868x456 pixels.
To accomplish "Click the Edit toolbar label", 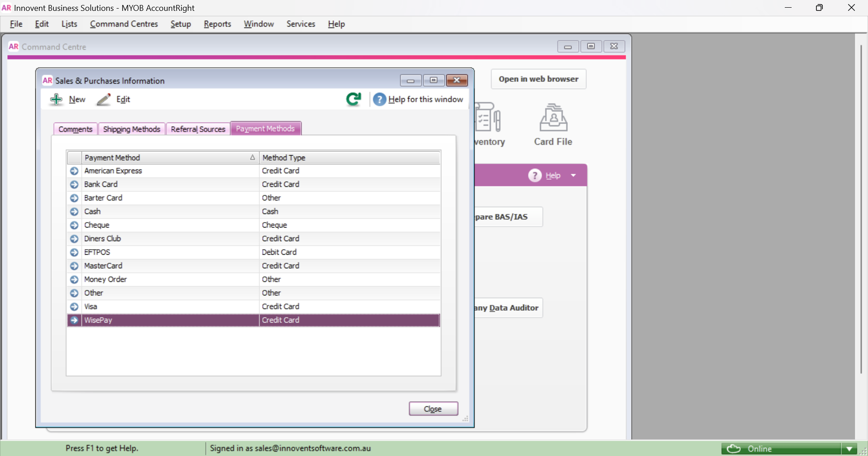I will coord(123,99).
